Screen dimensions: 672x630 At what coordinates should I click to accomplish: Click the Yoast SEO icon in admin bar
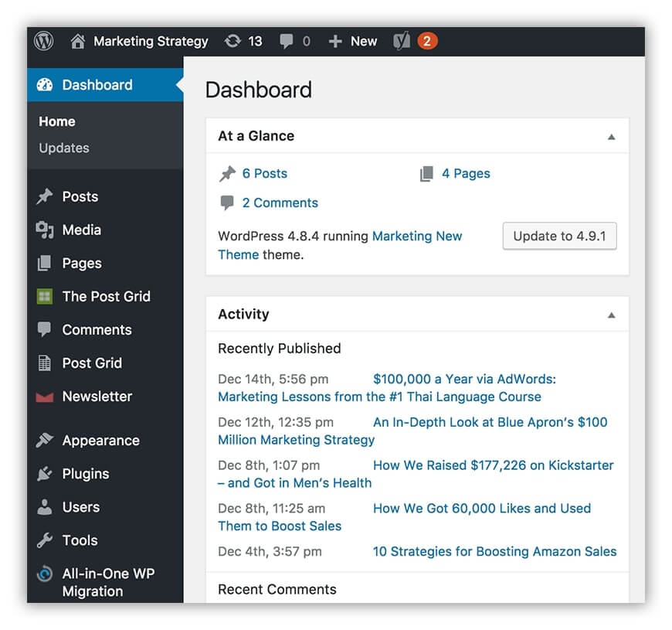(402, 41)
